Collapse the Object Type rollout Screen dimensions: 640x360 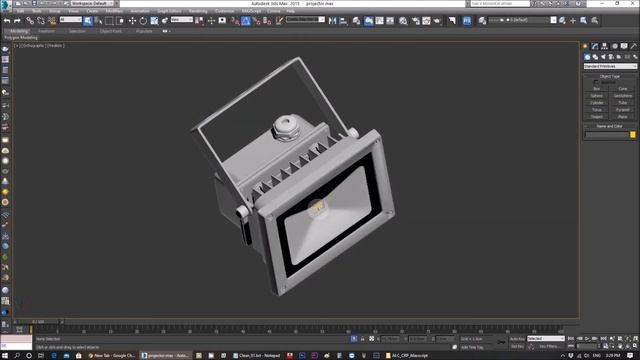click(610, 76)
